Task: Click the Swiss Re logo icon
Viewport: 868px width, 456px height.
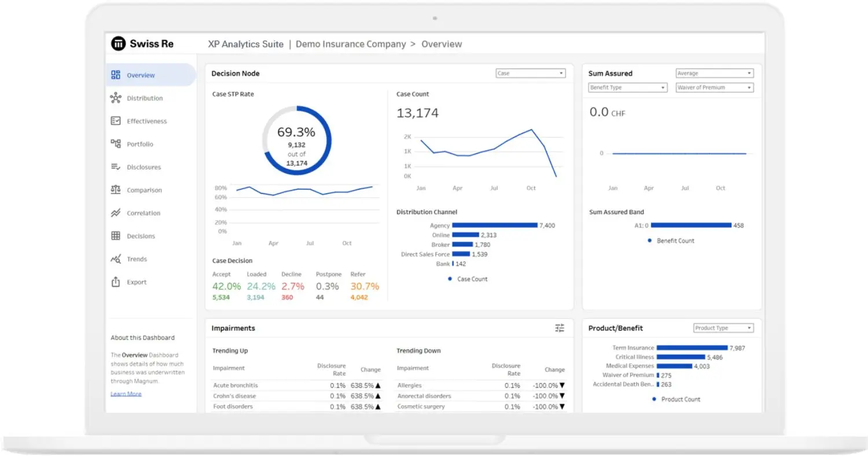Action: 118,43
